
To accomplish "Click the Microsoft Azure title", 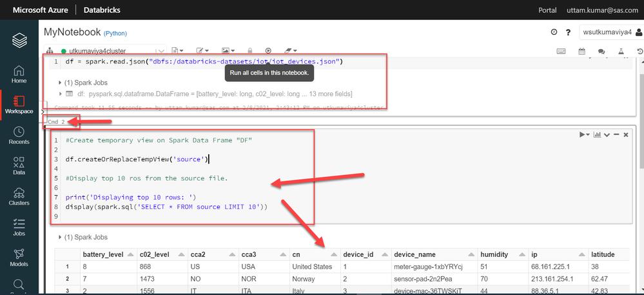I will pyautogui.click(x=40, y=10).
